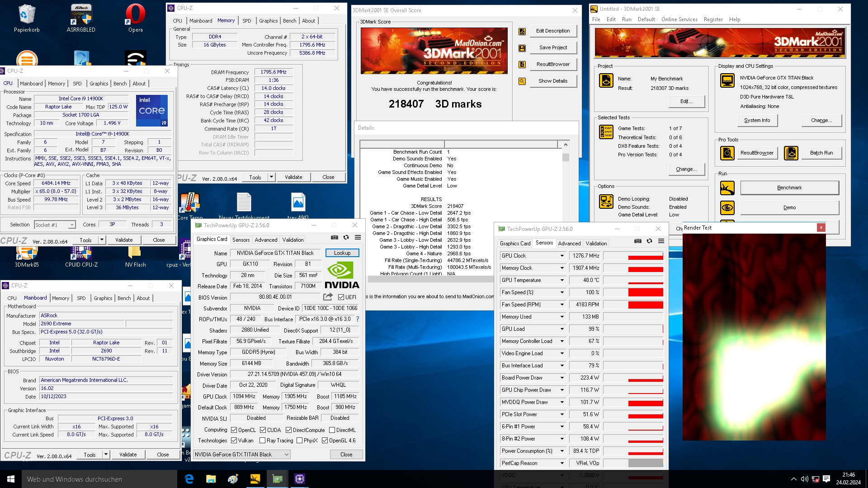
Task: Click the Show Details magnifier icon
Action: tap(522, 81)
